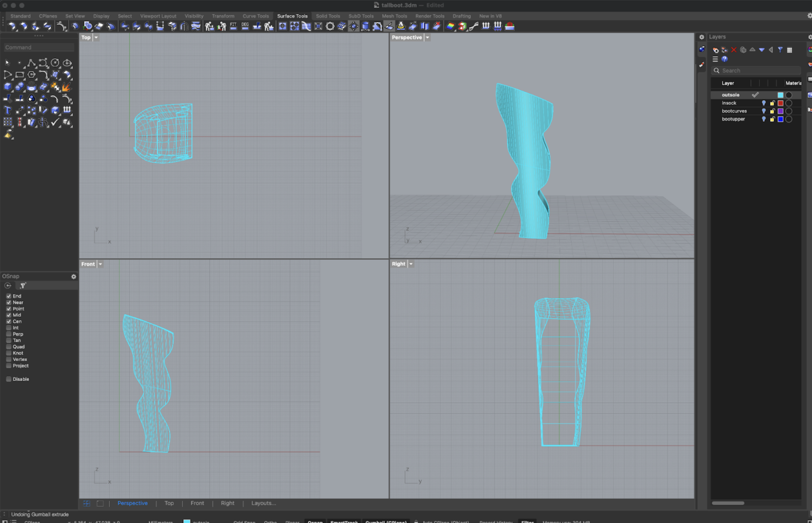Open the Mesh Tools tab
This screenshot has height=523, width=812.
point(394,16)
